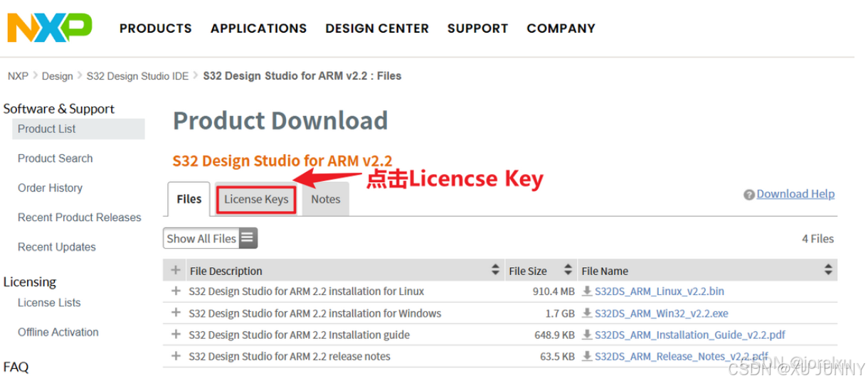Download S32DS_ARM_Installation_Guide_v2.2.pdf
Screen dimensions: 868x383
click(x=690, y=335)
